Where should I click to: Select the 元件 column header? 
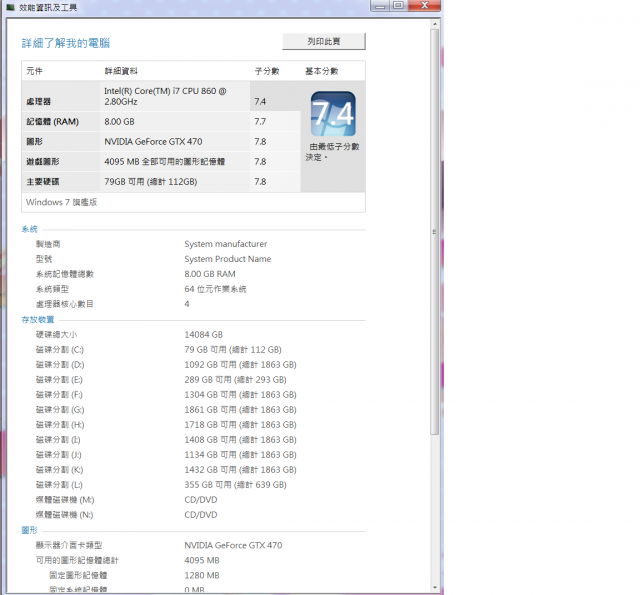point(34,71)
